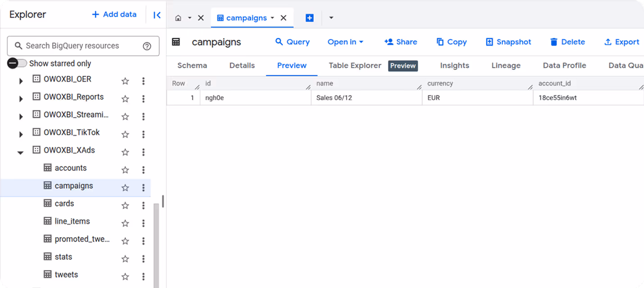Open more actions for promoted_tweets table

[x=143, y=241]
